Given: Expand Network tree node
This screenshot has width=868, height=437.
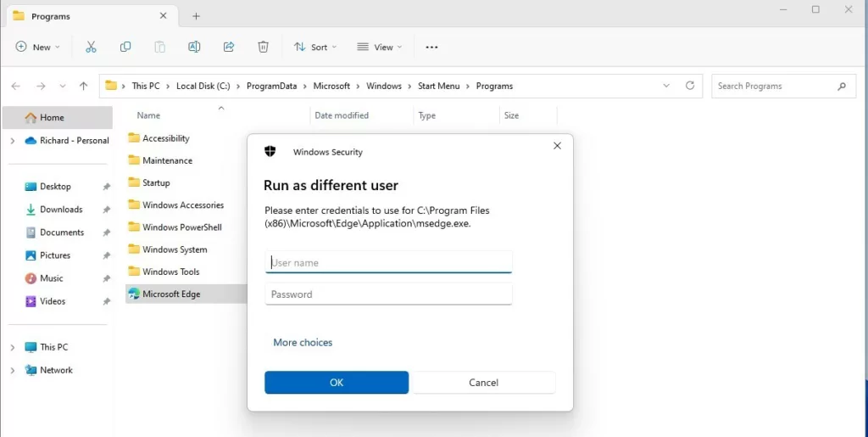Looking at the screenshot, I should click(x=13, y=371).
